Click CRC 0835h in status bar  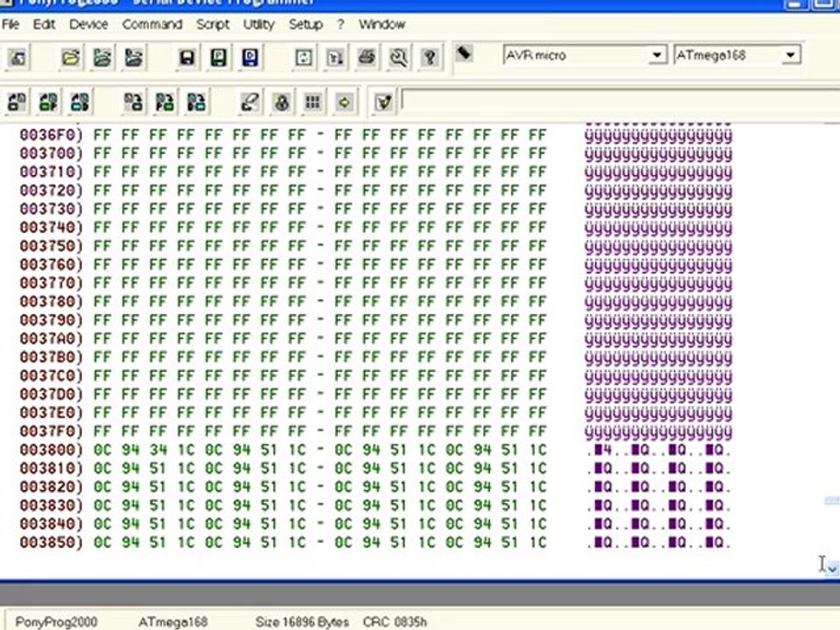point(395,622)
